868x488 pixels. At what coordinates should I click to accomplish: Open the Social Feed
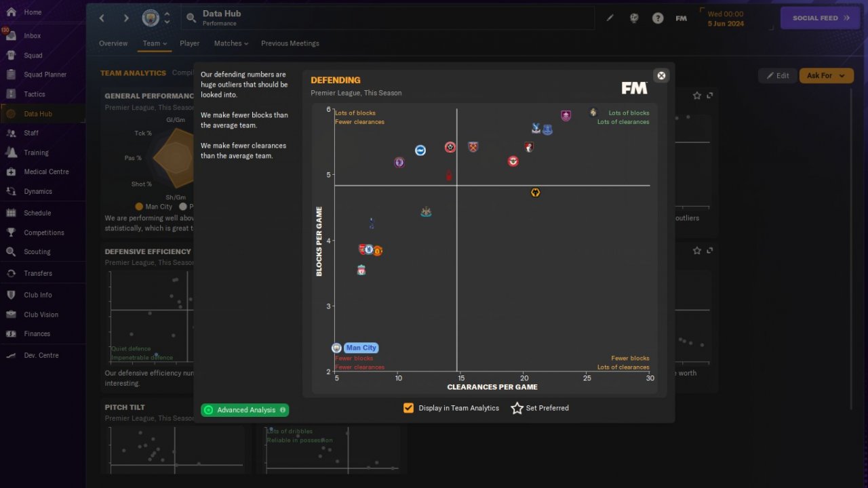pyautogui.click(x=821, y=18)
